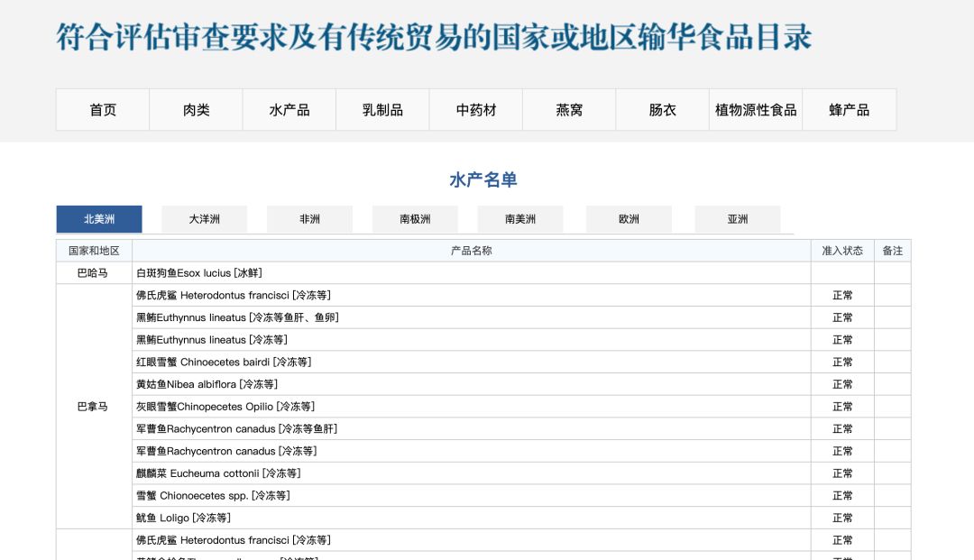Click first 佛氏虎鲨 Heterodontus francisci row under 巴拿马

[x=472, y=296]
